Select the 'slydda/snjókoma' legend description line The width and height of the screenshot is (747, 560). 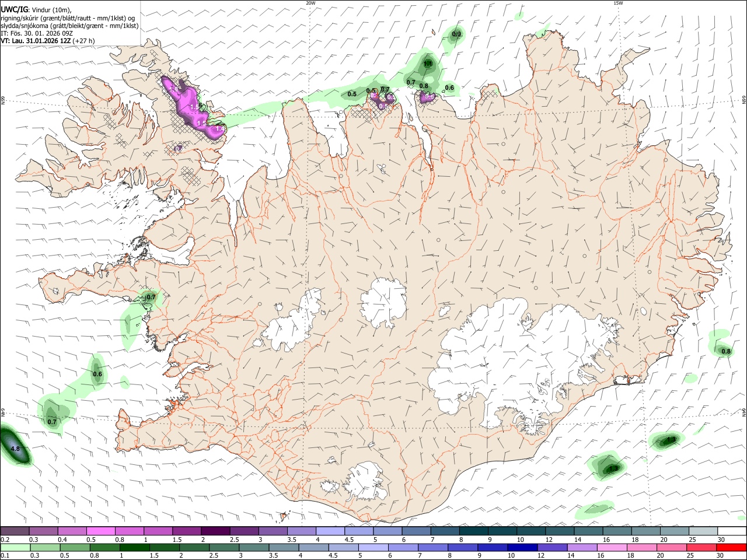(x=69, y=26)
